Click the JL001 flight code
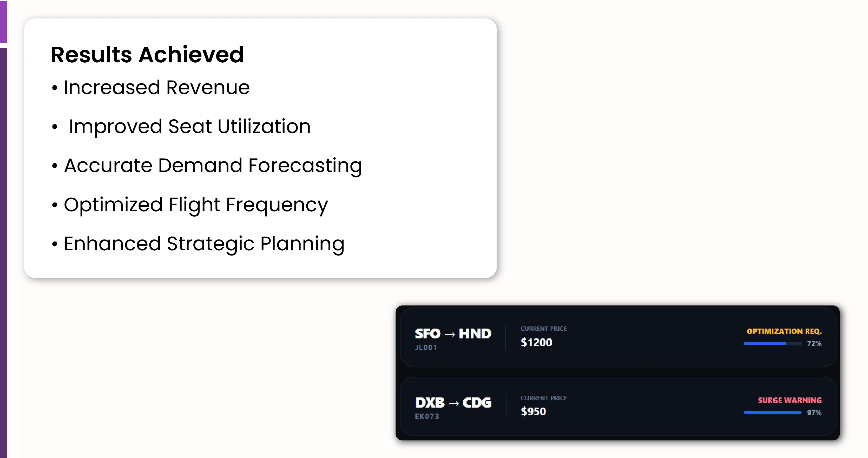 [x=426, y=348]
